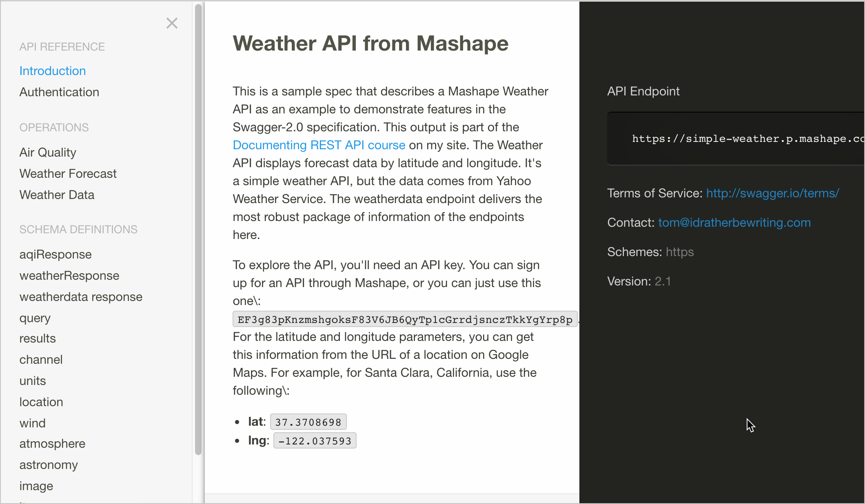Select the query schema definition
The width and height of the screenshot is (865, 504).
[x=35, y=318]
